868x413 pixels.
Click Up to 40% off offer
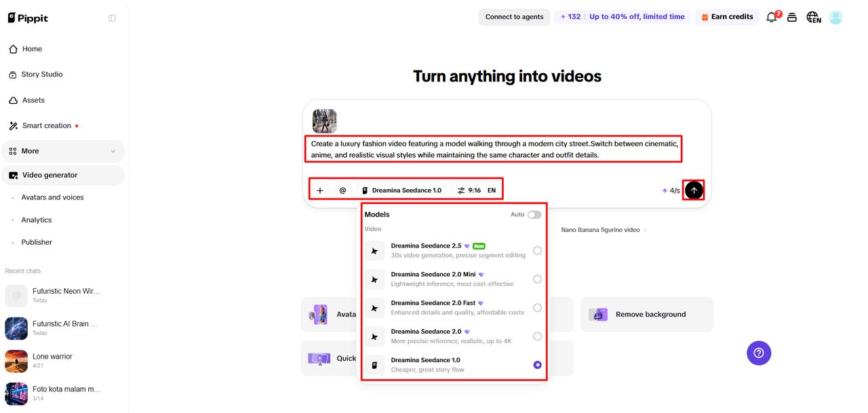point(637,17)
